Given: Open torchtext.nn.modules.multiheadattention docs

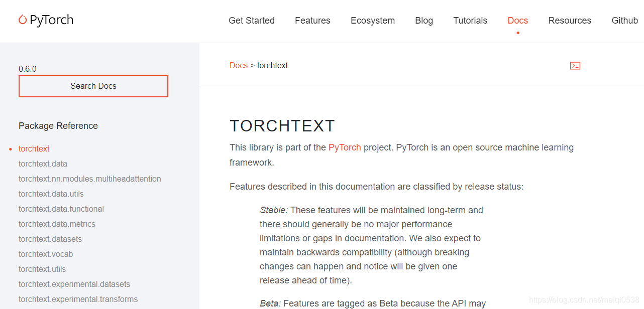Looking at the screenshot, I should pos(90,179).
